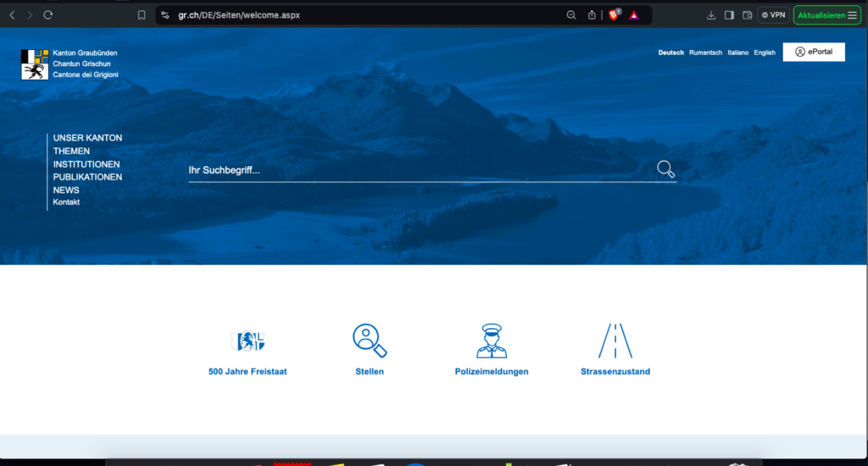Go back to the previous page

12,15
